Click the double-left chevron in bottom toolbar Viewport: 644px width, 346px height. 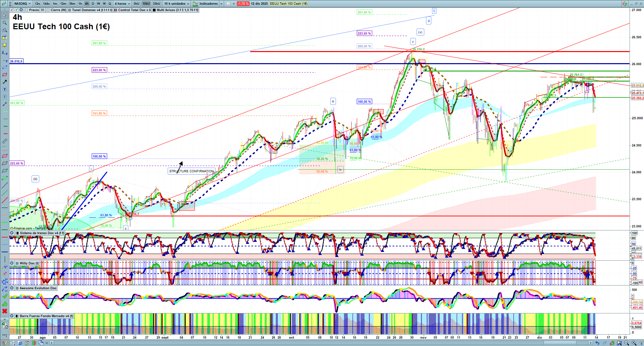point(47,343)
